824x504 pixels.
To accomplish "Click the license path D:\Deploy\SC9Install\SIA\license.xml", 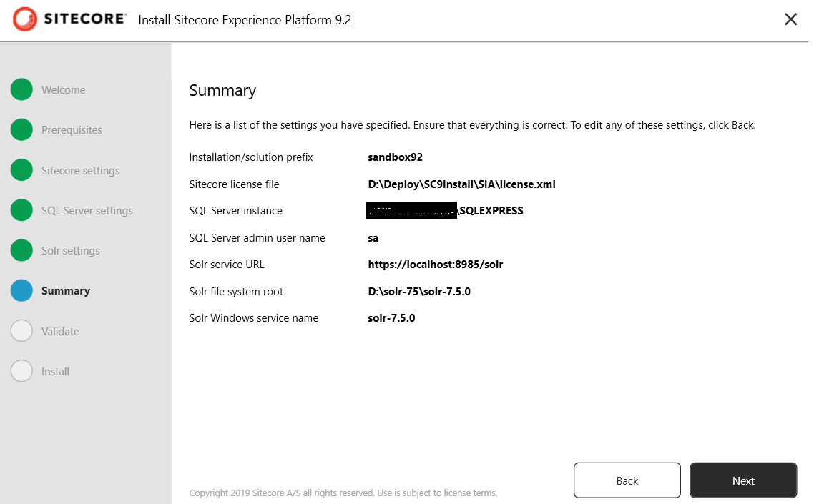I will [461, 184].
